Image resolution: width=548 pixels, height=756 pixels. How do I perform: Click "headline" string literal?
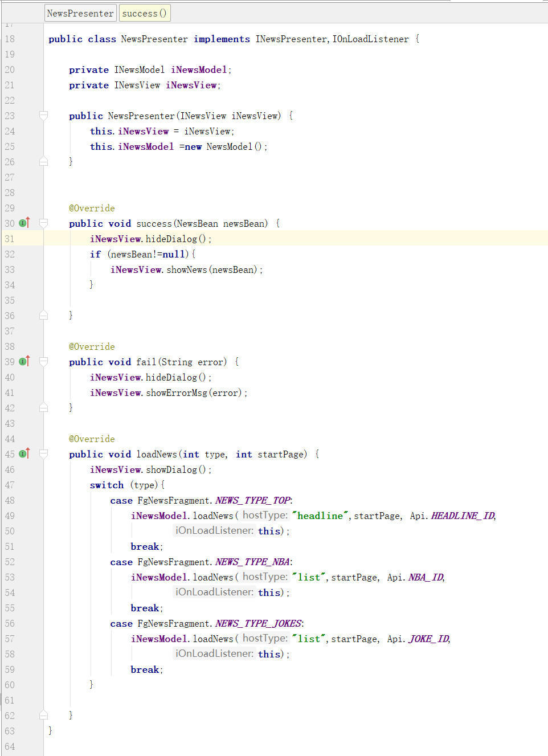click(320, 516)
